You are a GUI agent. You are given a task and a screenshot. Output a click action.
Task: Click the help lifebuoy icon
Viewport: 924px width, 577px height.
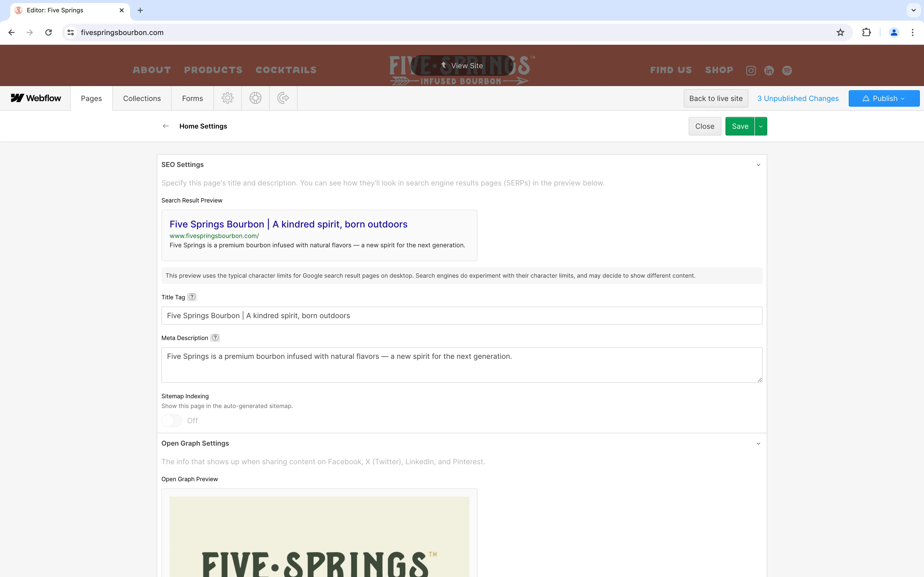click(x=255, y=98)
